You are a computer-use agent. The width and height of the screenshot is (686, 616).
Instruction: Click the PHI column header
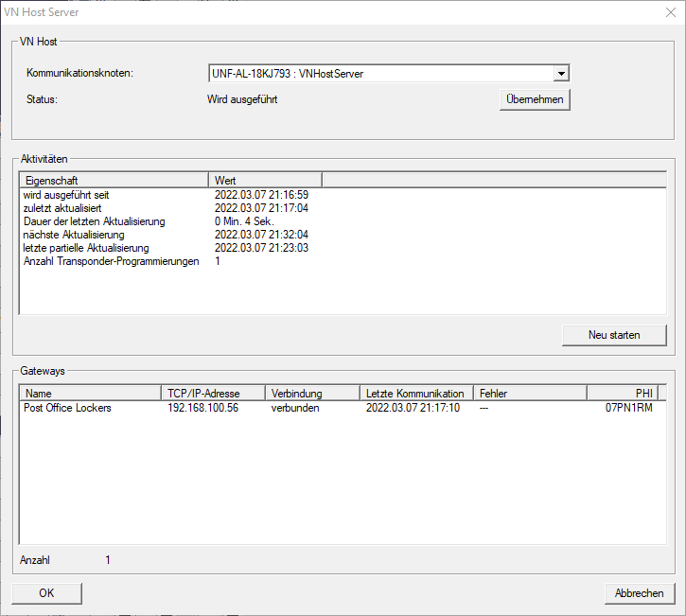622,393
